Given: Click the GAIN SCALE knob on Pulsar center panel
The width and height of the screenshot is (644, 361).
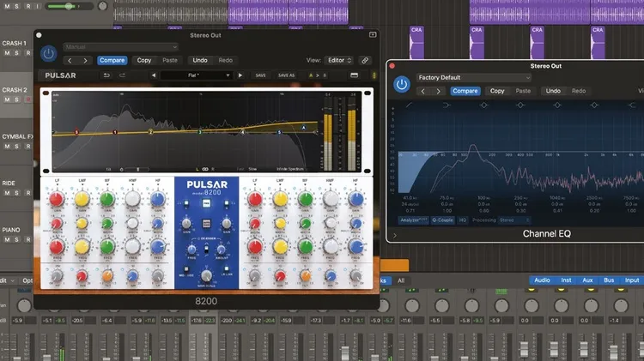Looking at the screenshot, I should [206, 275].
